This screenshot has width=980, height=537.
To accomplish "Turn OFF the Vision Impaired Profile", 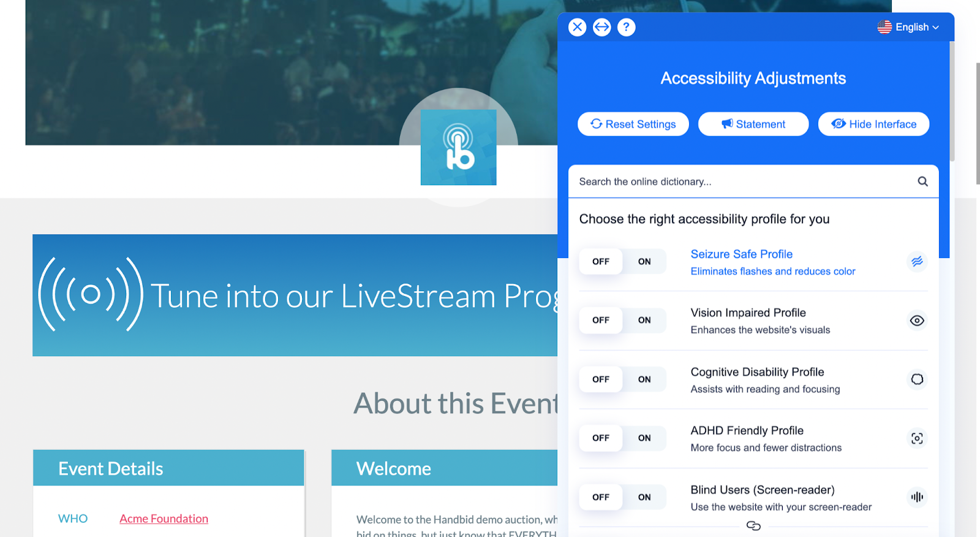I will 601,321.
